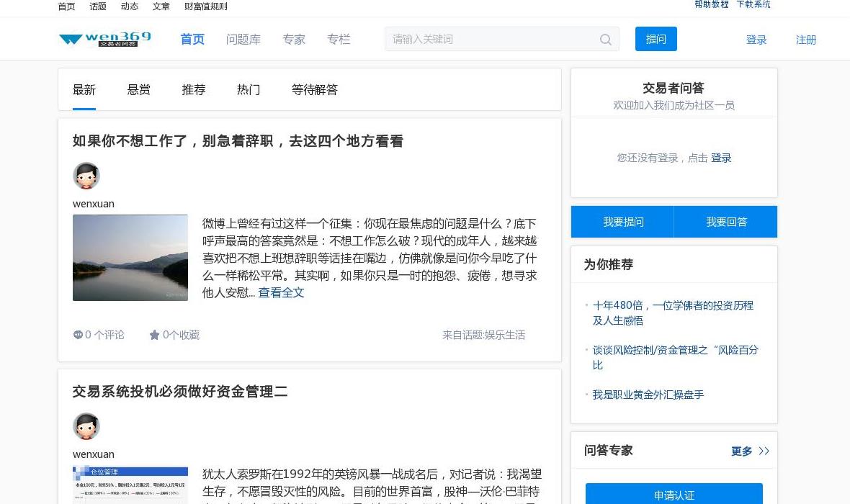Image resolution: width=850 pixels, height=504 pixels.
Task: Click 登录 link in the welcome panel
Action: [721, 158]
